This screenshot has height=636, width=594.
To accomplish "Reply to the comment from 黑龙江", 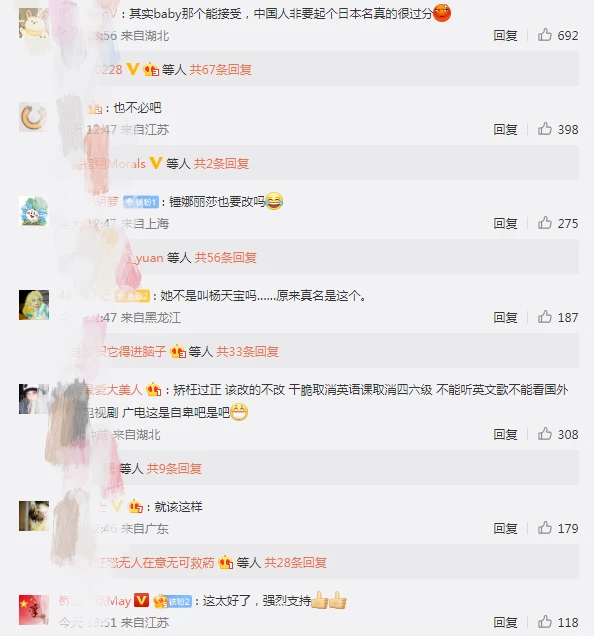I will [x=506, y=318].
